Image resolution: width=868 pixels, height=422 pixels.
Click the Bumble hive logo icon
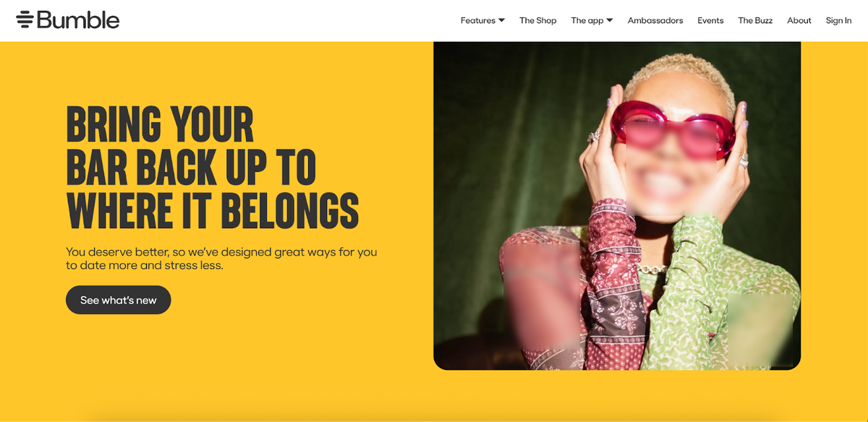click(x=25, y=20)
